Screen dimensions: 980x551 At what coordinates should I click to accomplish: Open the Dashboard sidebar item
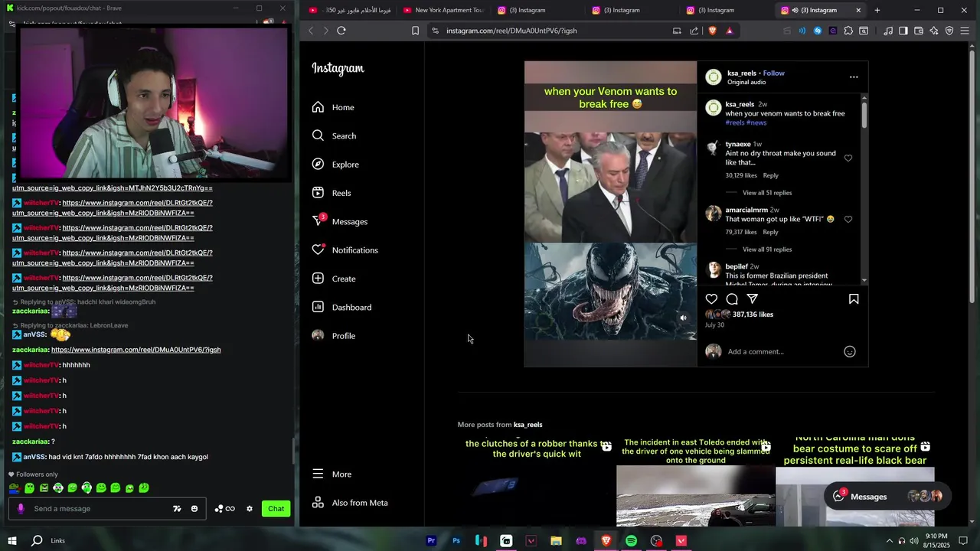pos(341,307)
